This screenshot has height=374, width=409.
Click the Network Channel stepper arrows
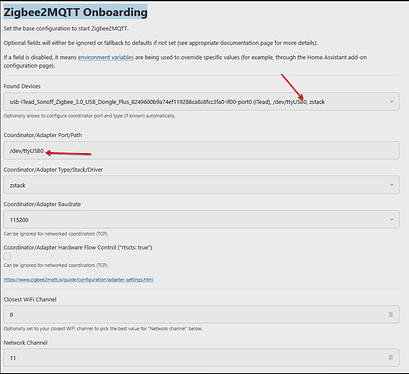coord(391,358)
